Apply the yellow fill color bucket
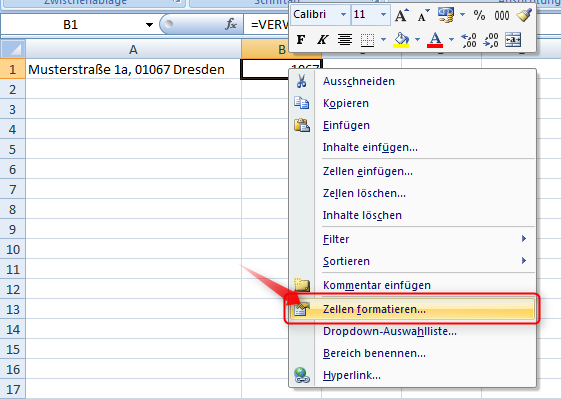Viewport: 561px width, 399px height. tap(401, 39)
